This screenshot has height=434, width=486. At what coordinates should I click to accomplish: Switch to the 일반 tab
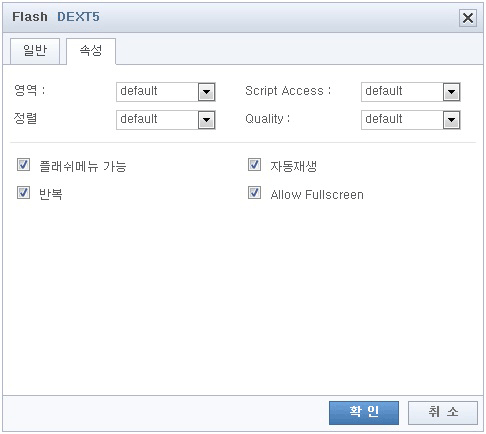(35, 51)
